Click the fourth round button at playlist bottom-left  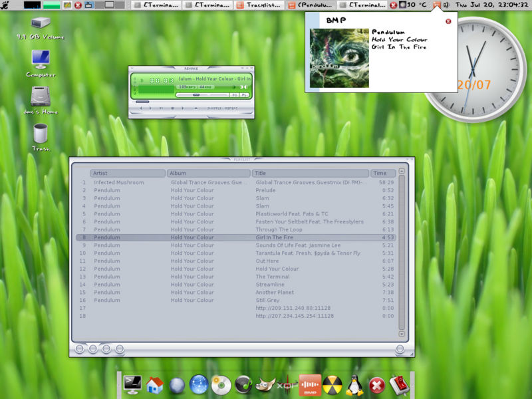click(x=120, y=348)
